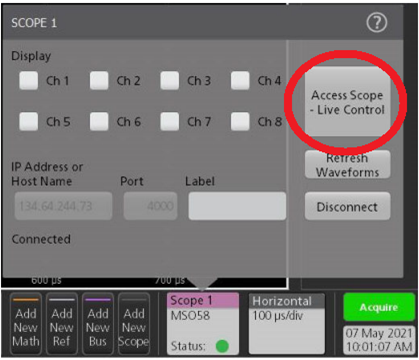419x360 pixels.
Task: Toggle the Ch 8 checkbox
Action: (240, 121)
